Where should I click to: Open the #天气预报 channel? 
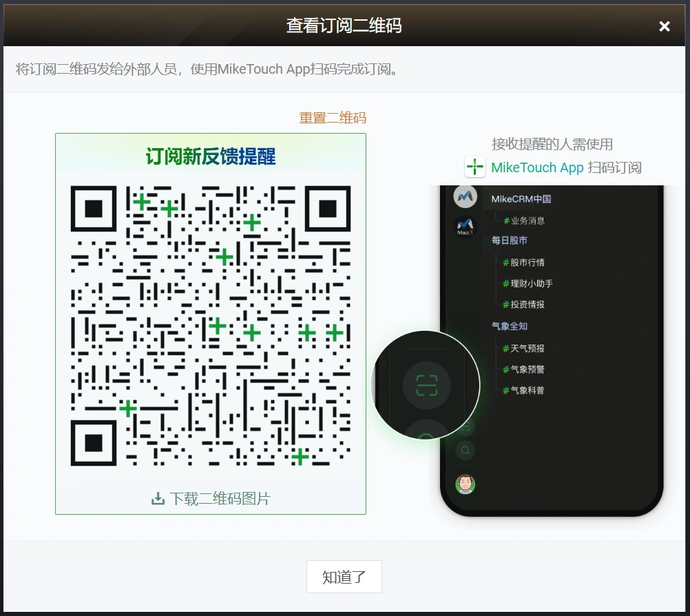click(x=524, y=349)
